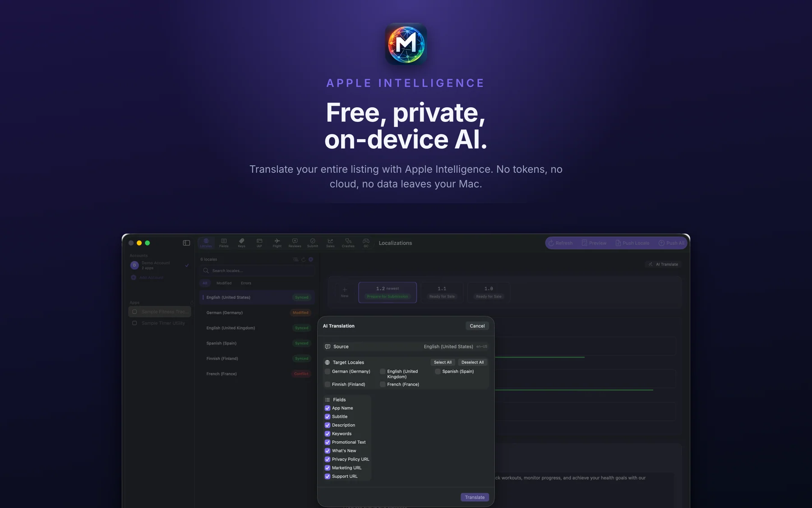Check German (Germany) target locale
812x508 pixels.
click(x=328, y=372)
